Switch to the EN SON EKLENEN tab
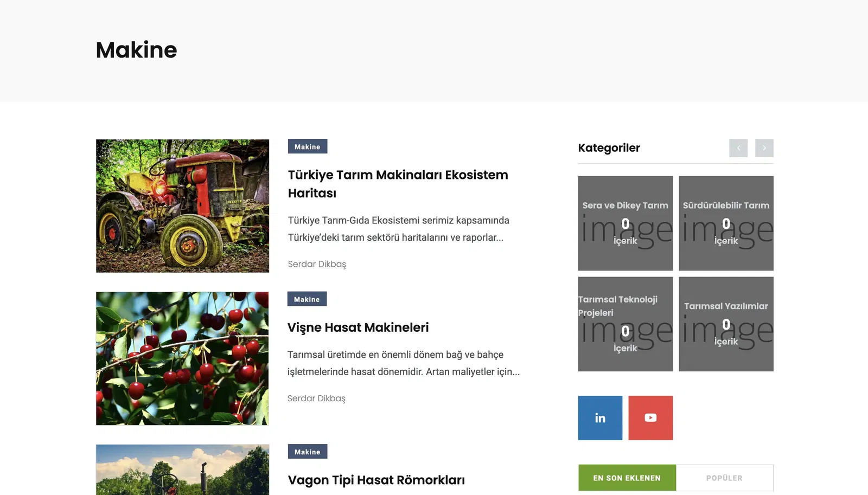The width and height of the screenshot is (868, 495). click(x=627, y=478)
